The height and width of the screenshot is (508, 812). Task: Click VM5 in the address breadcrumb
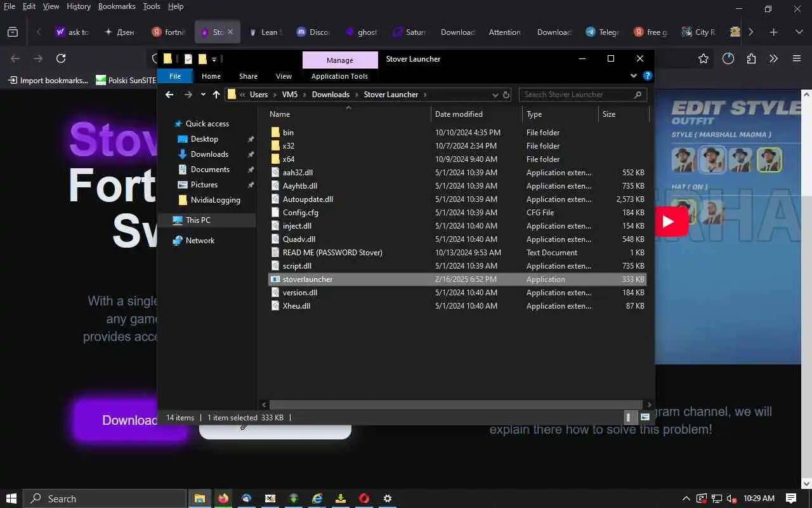click(289, 95)
